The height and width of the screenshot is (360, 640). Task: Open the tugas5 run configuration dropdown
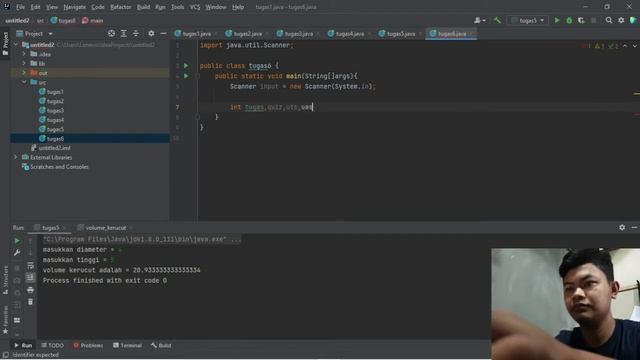click(528, 20)
